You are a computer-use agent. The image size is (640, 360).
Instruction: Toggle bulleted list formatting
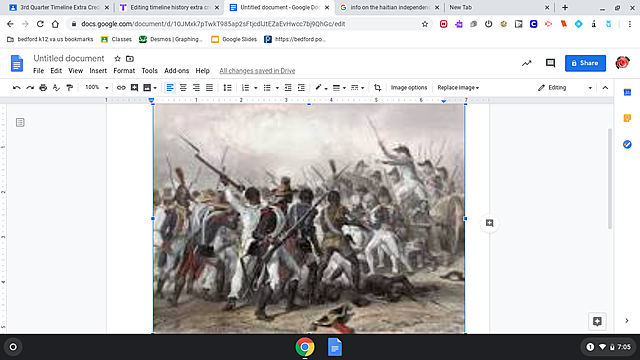coord(267,88)
